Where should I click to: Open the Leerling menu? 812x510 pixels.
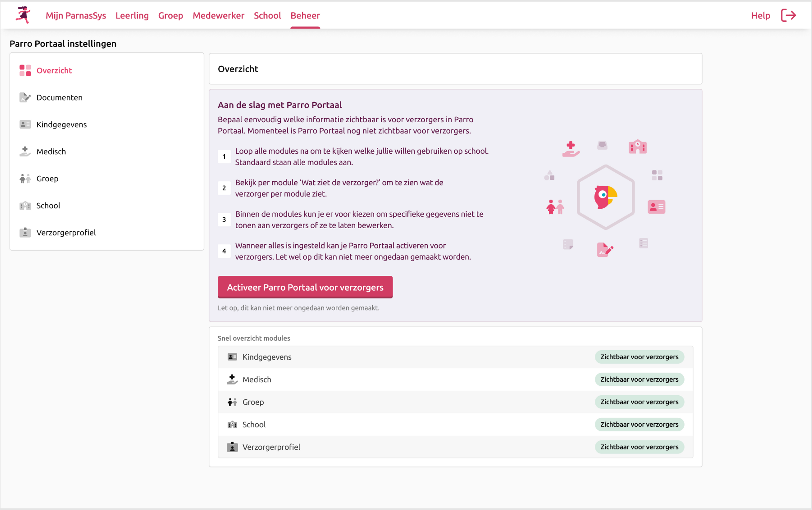click(x=132, y=15)
